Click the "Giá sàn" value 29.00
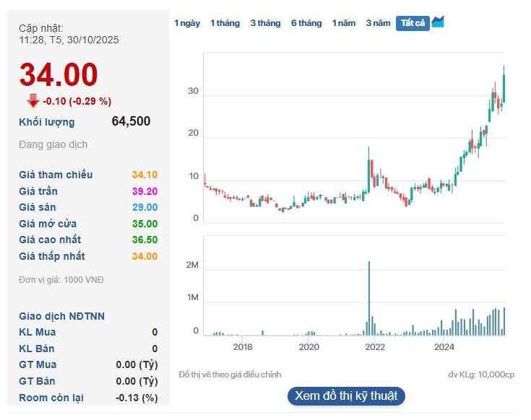531x420 pixels. [144, 207]
